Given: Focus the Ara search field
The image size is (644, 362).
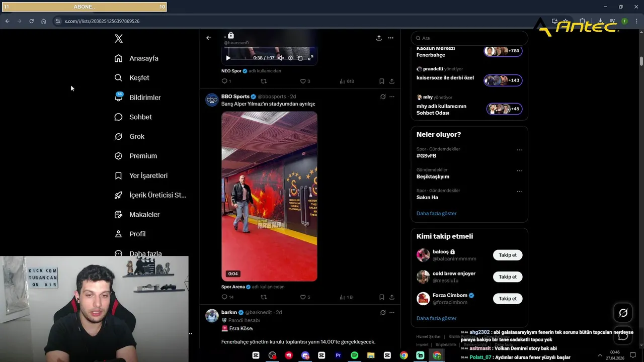Looking at the screenshot, I should (469, 38).
